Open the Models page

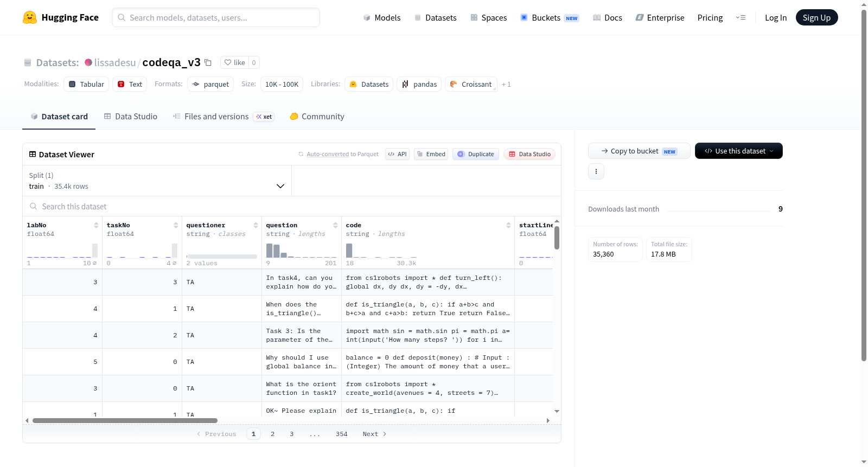[382, 17]
